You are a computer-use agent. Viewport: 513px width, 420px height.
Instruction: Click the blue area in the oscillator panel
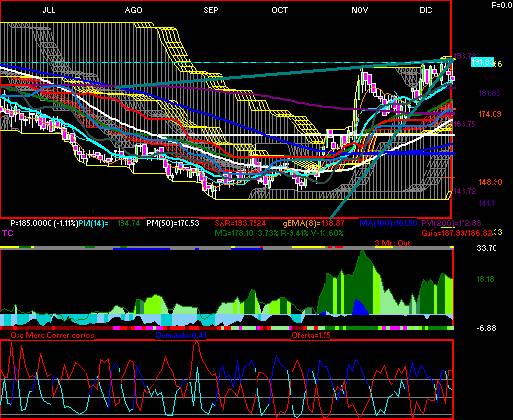tap(359, 307)
